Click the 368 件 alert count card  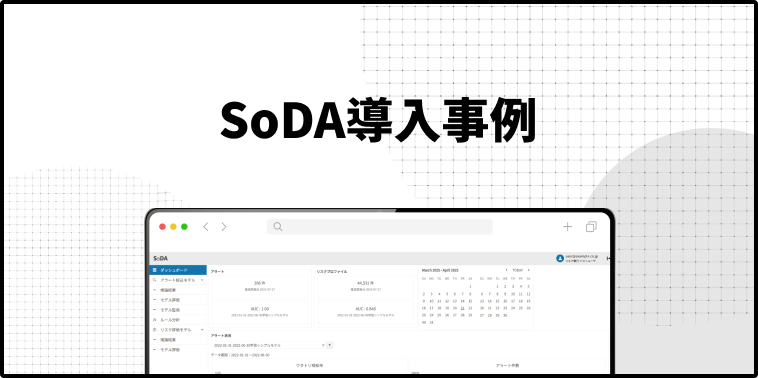click(x=260, y=286)
